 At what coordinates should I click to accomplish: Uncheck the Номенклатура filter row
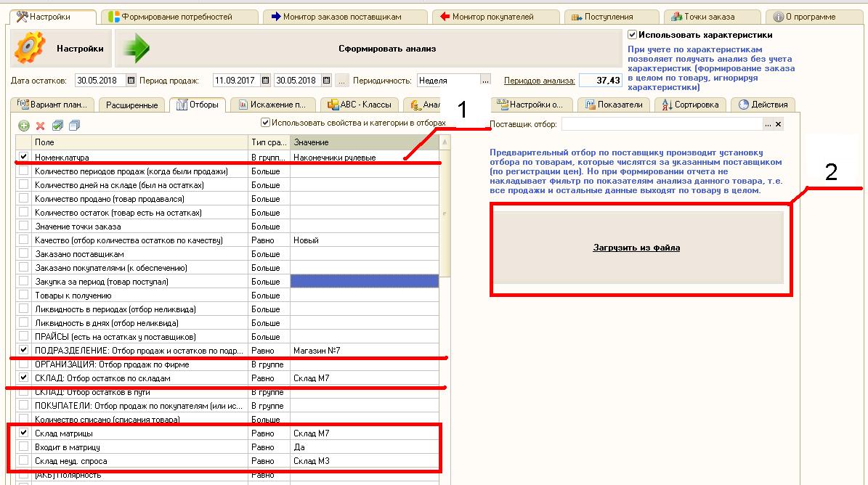click(x=24, y=157)
